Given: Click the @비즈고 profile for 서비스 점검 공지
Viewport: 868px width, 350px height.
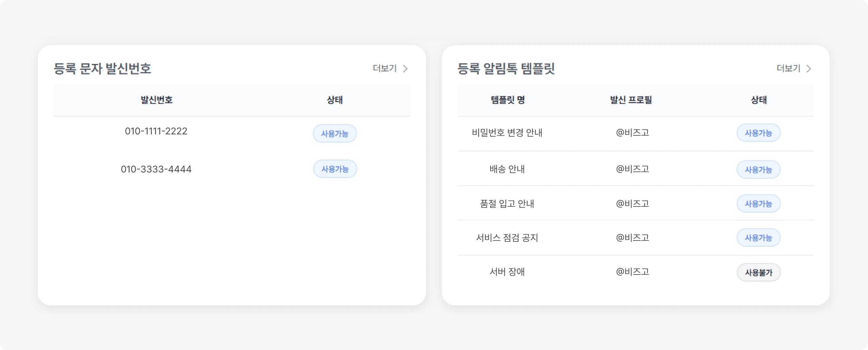Looking at the screenshot, I should coord(632,237).
